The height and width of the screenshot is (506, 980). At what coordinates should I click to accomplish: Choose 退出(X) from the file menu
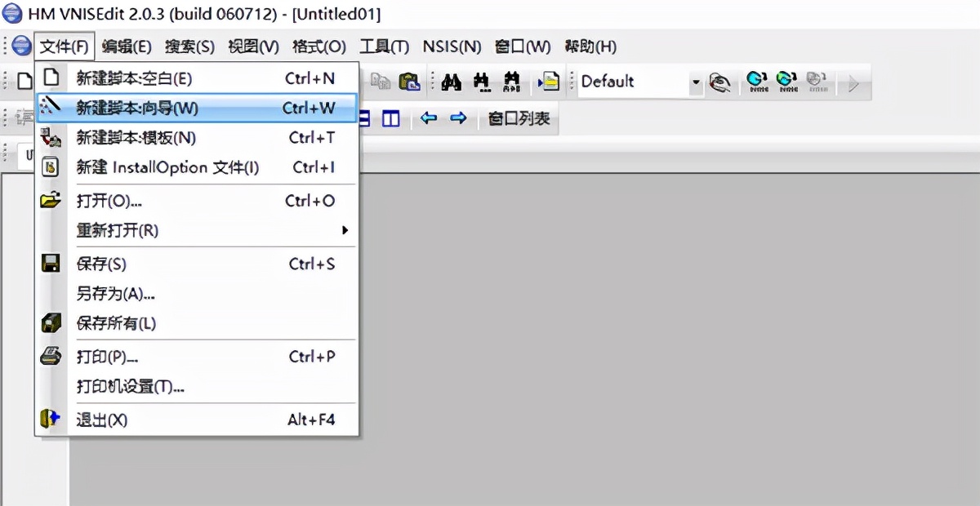197,419
